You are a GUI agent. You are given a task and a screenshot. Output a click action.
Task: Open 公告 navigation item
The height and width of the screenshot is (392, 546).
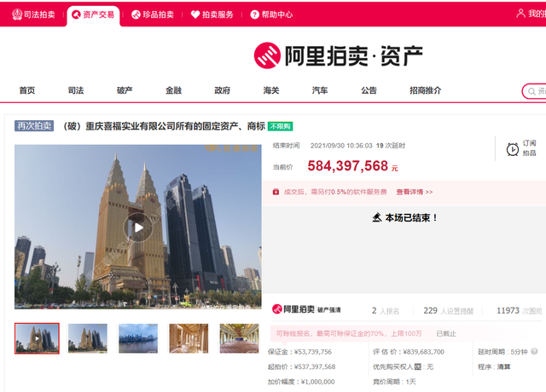pyautogui.click(x=369, y=90)
